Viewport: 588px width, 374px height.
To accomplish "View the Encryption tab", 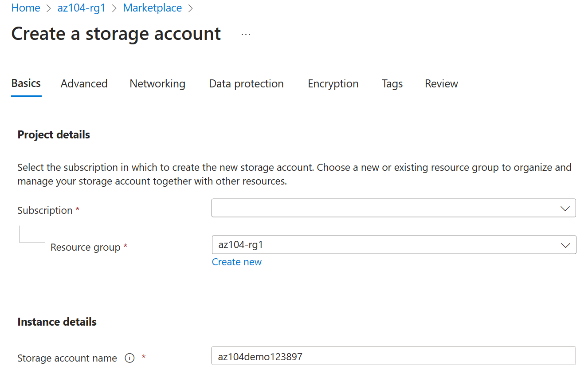I will pyautogui.click(x=333, y=83).
